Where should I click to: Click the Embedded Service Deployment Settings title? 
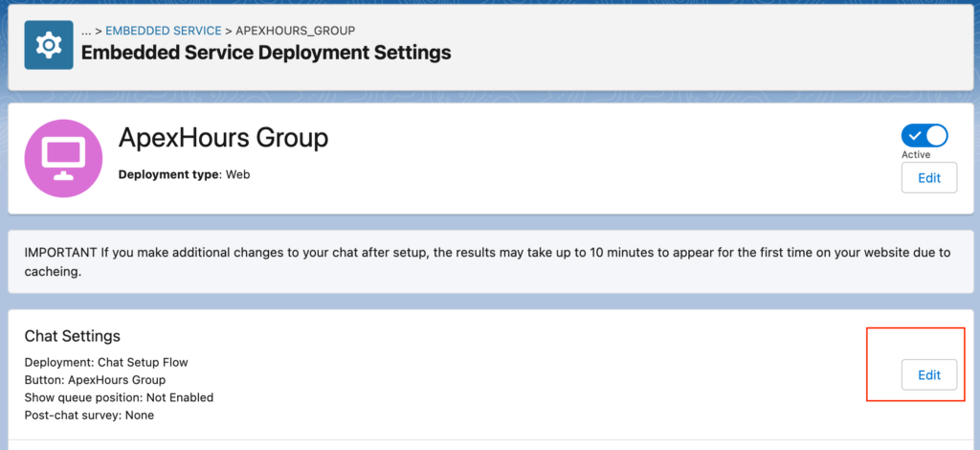(266, 53)
